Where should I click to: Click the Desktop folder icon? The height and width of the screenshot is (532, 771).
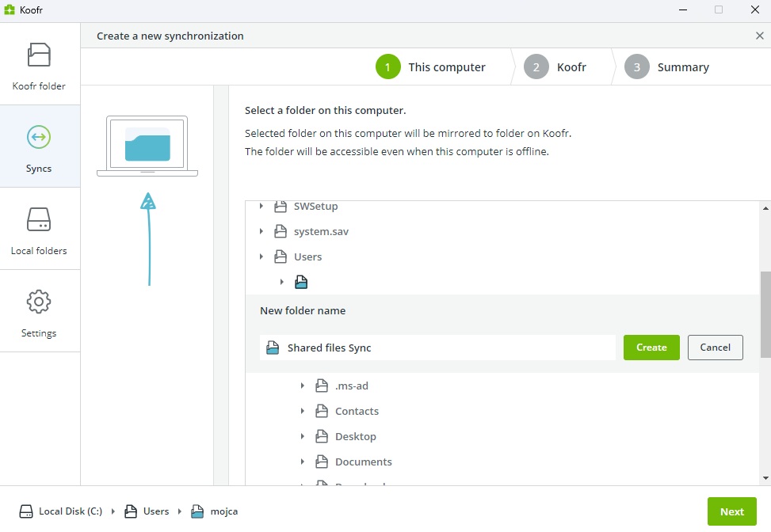(x=322, y=436)
